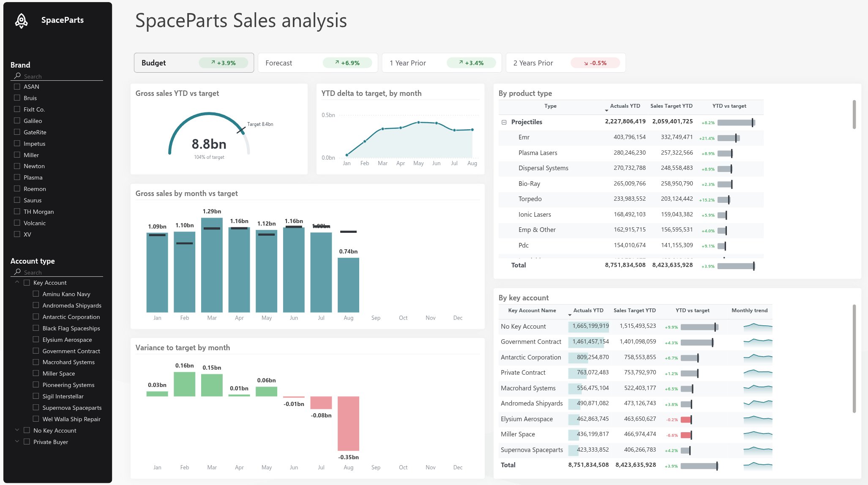The image size is (868, 485).
Task: Click the Actuals YTD sort arrow in key account table
Action: click(x=570, y=315)
